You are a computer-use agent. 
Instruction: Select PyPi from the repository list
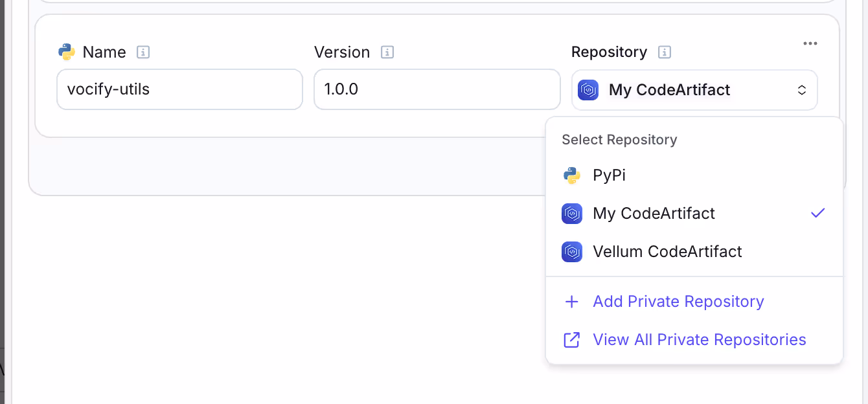click(694, 175)
